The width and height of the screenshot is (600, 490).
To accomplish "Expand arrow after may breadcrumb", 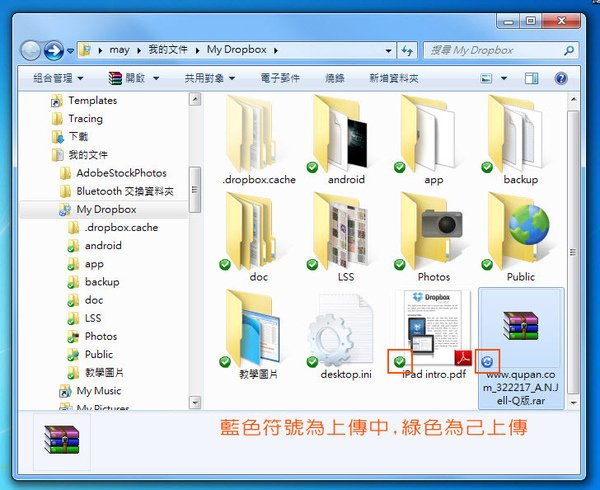I will (x=139, y=50).
